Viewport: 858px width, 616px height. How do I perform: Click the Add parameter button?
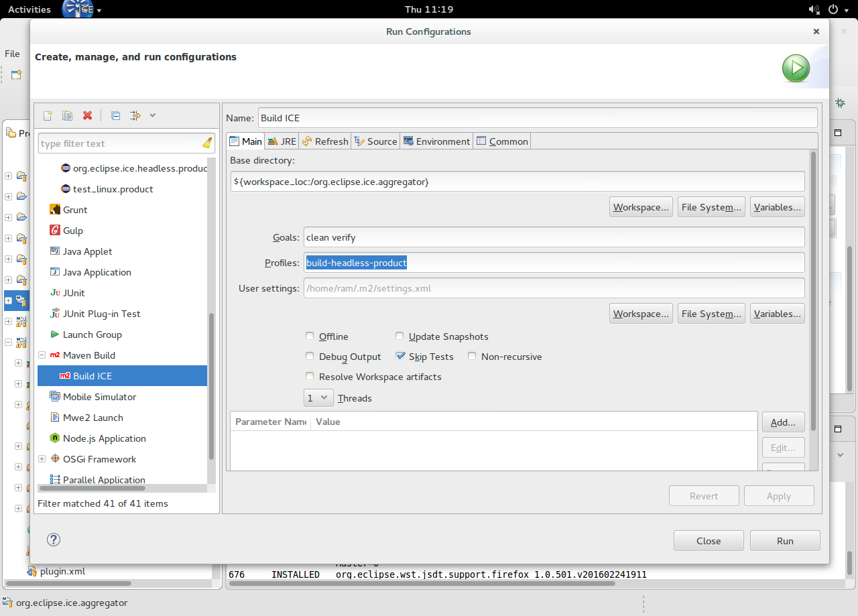tap(783, 422)
